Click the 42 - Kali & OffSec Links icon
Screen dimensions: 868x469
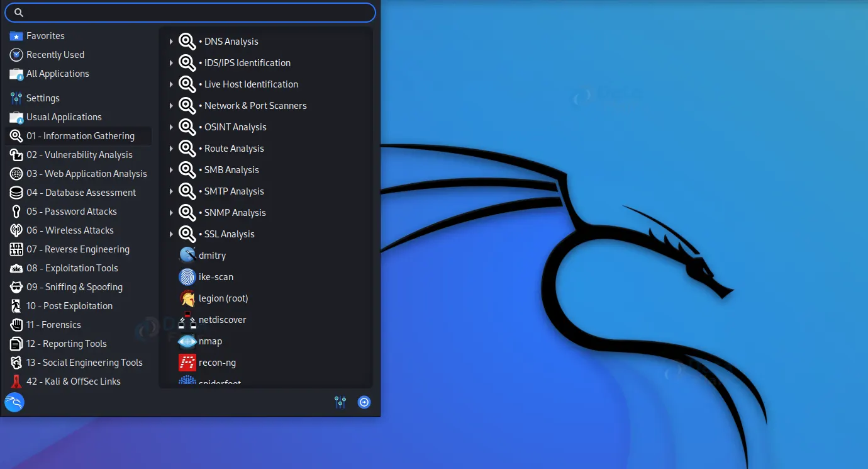[x=16, y=381]
